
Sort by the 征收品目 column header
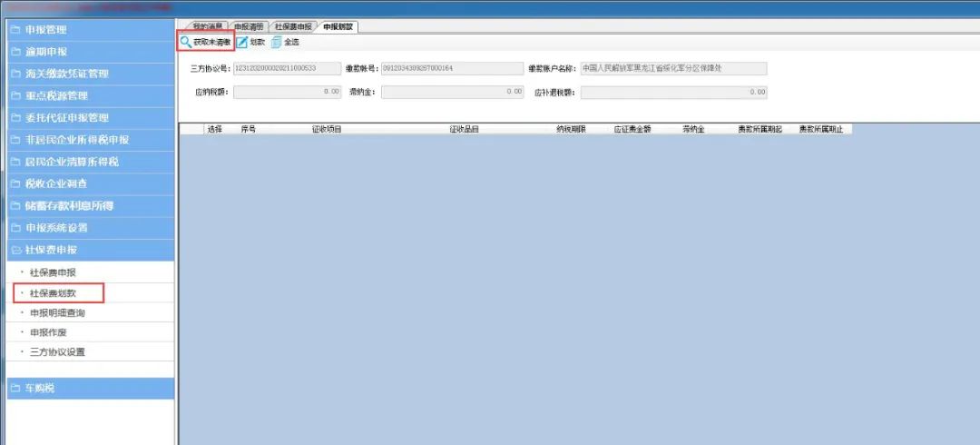click(464, 129)
